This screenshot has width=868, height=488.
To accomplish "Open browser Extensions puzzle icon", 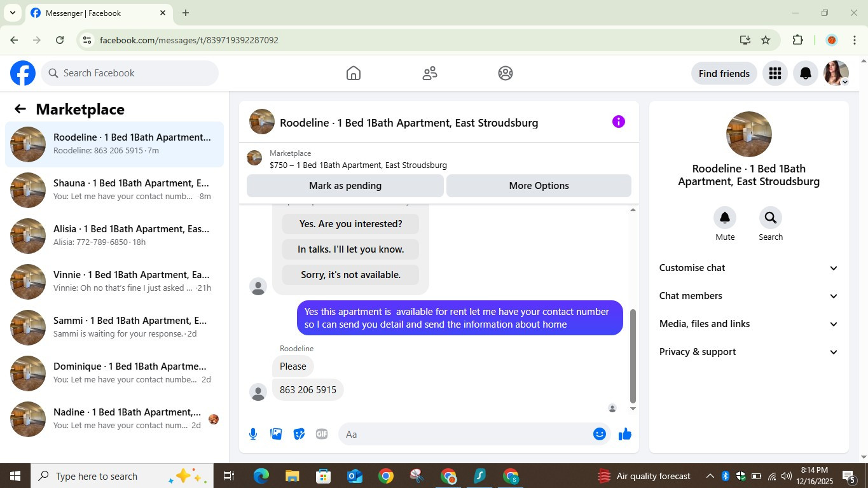I will (797, 40).
